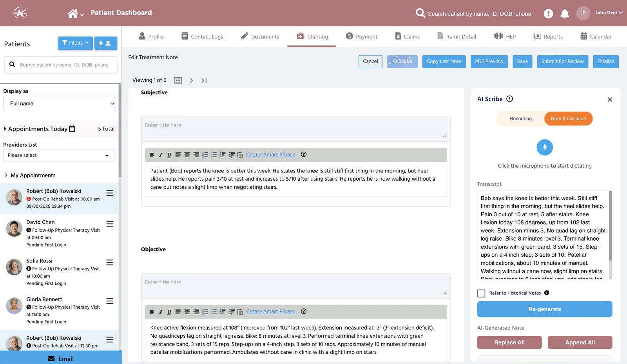The height and width of the screenshot is (364, 627).
Task: Expand My Appointments section
Action: pyautogui.click(x=30, y=175)
